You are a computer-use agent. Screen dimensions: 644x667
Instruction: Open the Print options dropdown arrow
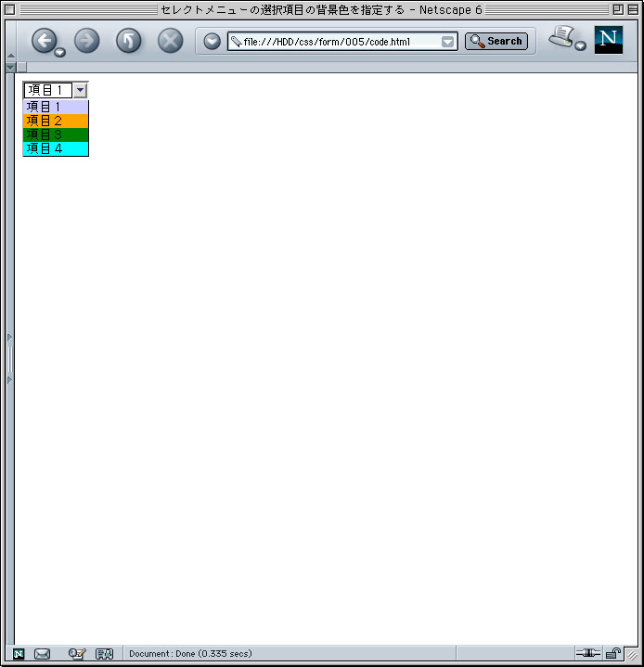pyautogui.click(x=581, y=46)
